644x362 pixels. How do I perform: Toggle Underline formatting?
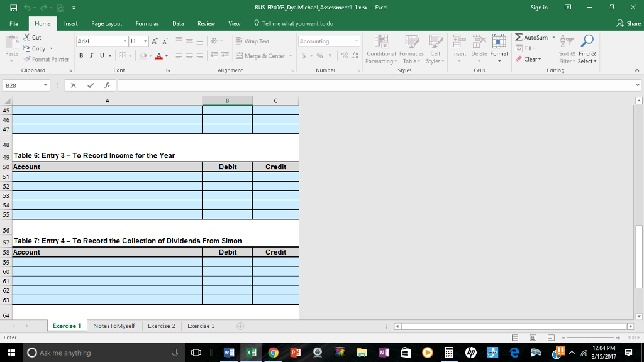(101, 55)
